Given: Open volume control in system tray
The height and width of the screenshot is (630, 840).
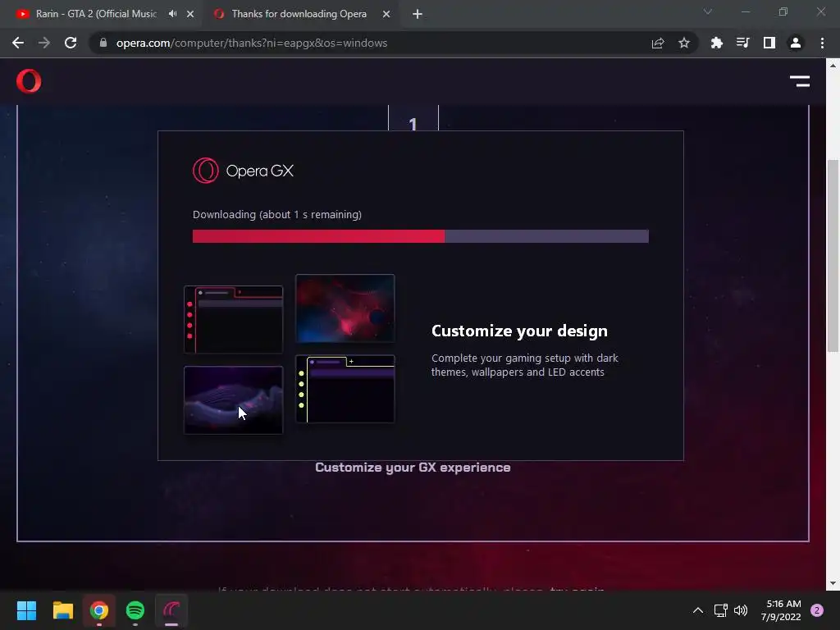Looking at the screenshot, I should (x=741, y=610).
